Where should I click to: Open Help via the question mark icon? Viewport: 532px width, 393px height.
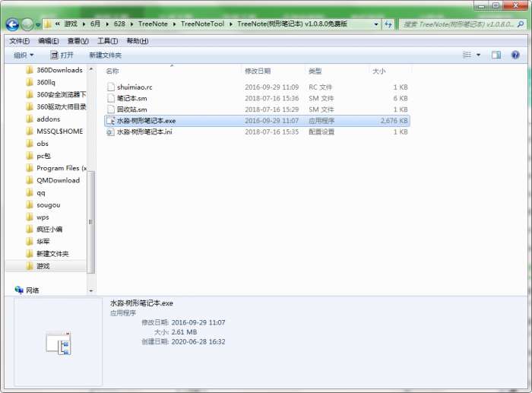point(515,55)
